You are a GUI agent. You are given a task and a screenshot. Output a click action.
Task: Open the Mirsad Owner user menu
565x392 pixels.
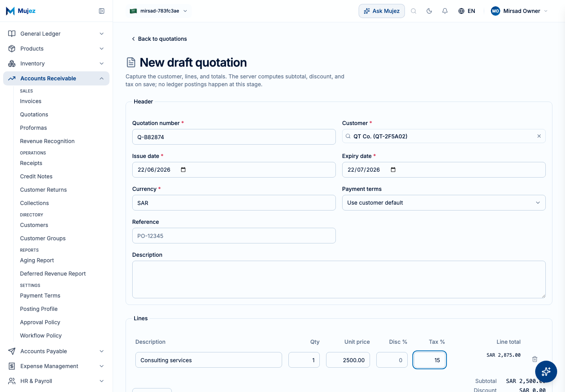click(519, 11)
